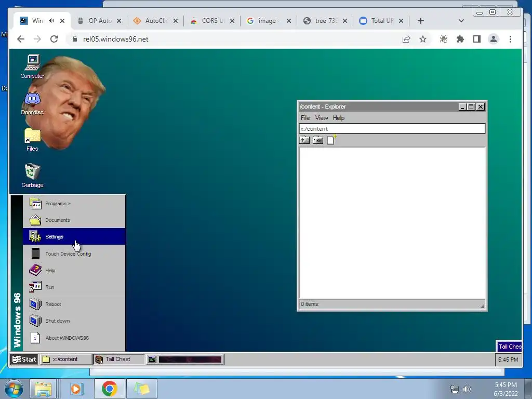Open Settings from the Start menu
This screenshot has height=399, width=532.
tap(74, 236)
